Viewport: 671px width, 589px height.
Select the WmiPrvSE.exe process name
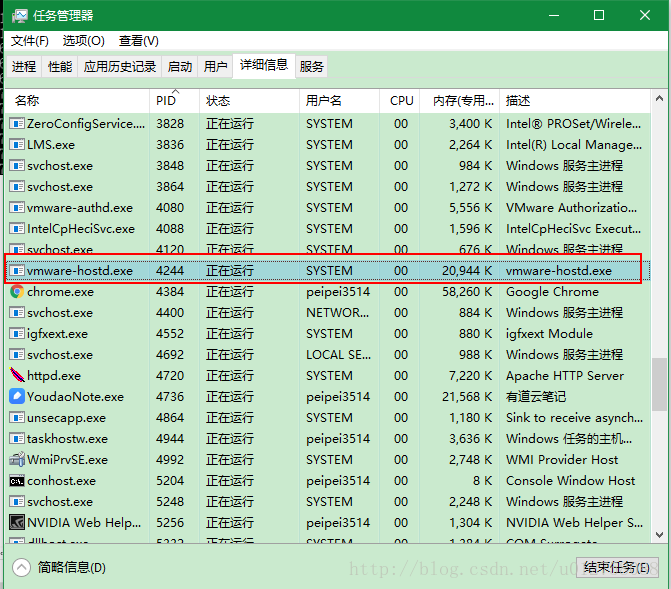point(68,459)
